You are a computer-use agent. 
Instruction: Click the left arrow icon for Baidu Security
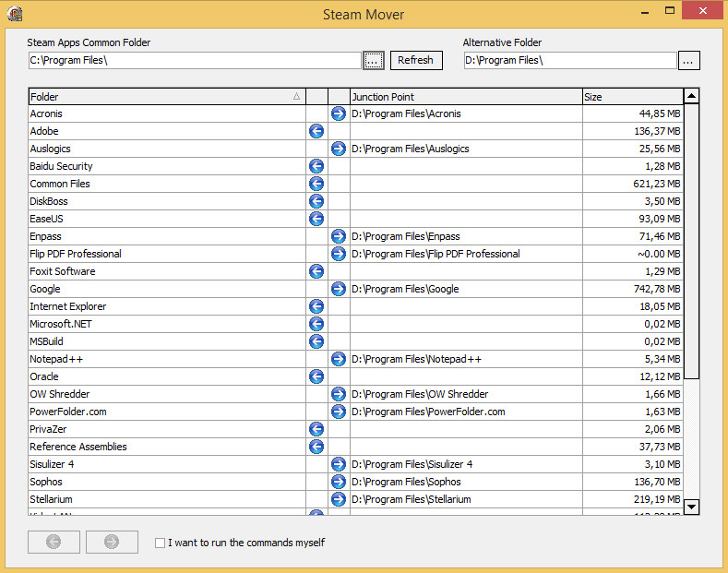coord(316,166)
